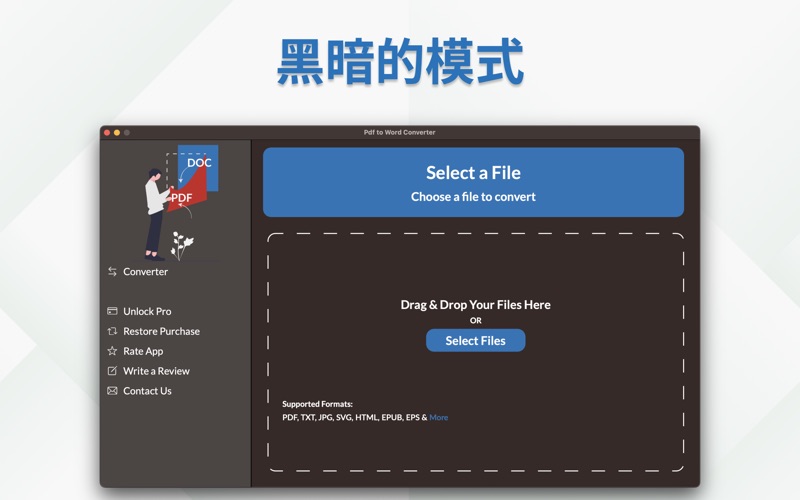Choose Restore Purchase from the sidebar
The height and width of the screenshot is (500, 800).
161,331
